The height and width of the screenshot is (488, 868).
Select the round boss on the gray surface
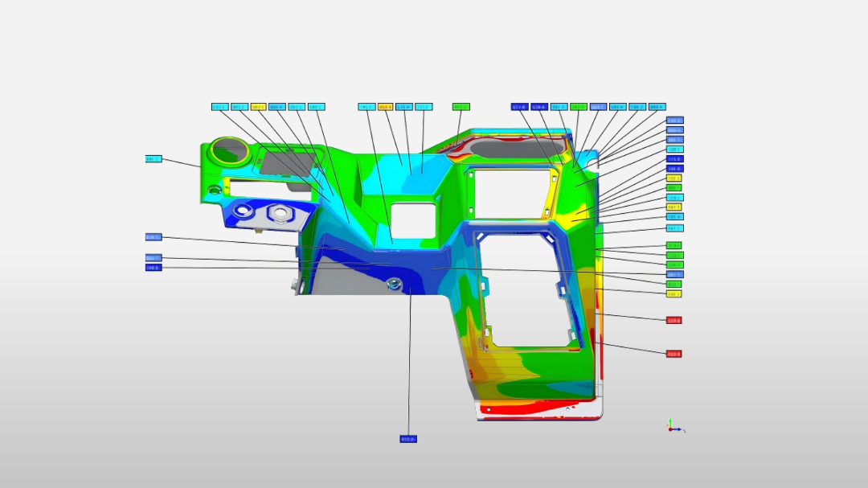[x=394, y=283]
